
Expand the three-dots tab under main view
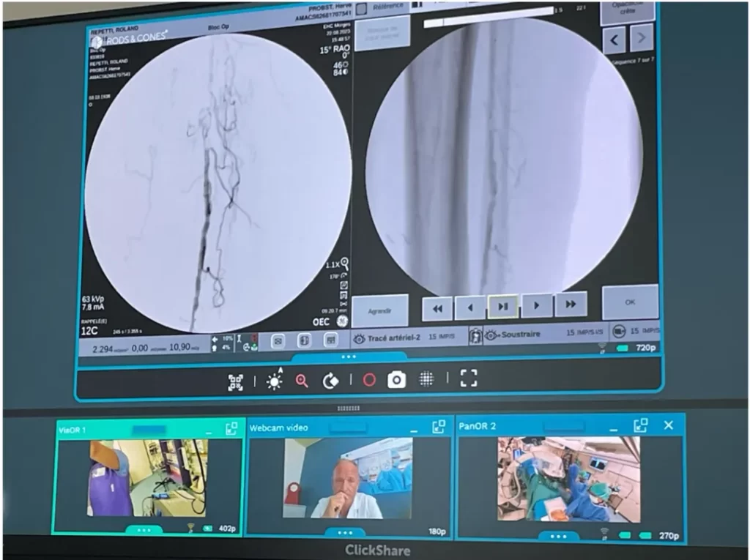pyautogui.click(x=349, y=356)
